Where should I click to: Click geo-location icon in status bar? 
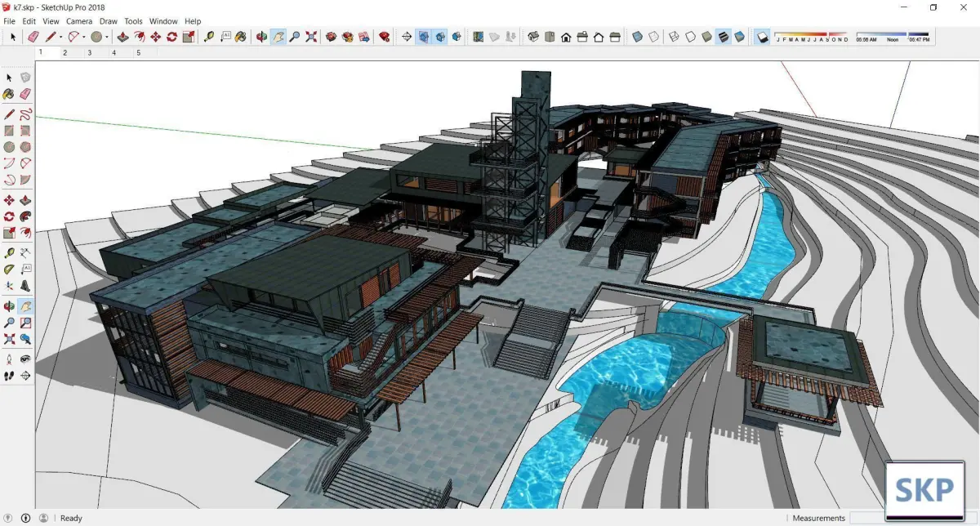pos(8,518)
